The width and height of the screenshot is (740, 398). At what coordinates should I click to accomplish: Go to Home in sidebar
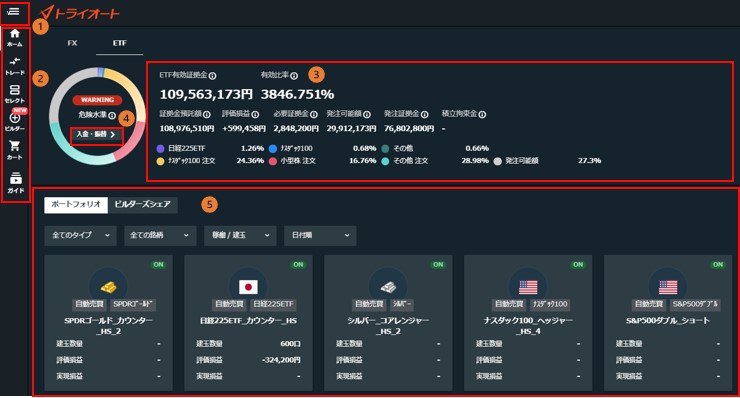[15, 37]
